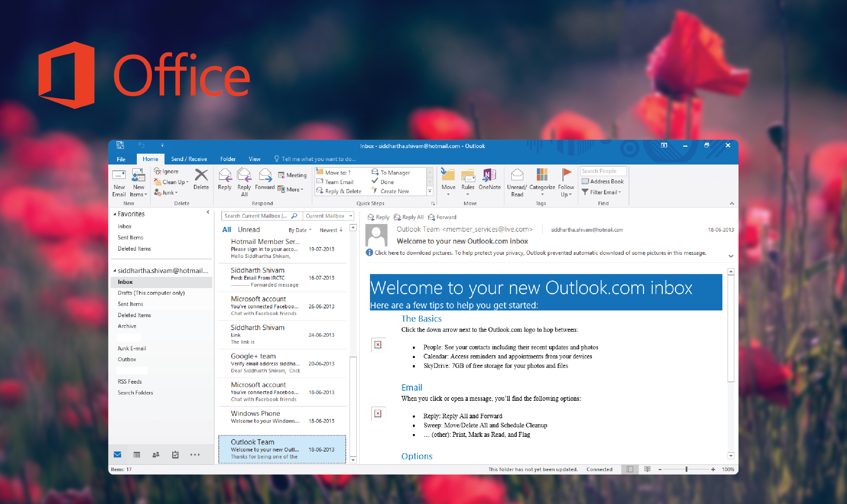Open the Clean Up dropdown
The image size is (847, 504).
click(171, 182)
